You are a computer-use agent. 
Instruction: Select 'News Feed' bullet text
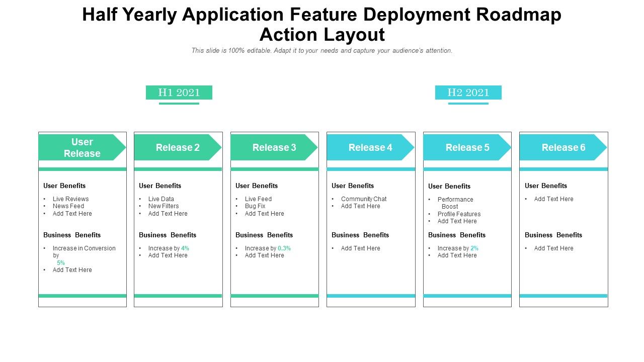pyautogui.click(x=68, y=206)
